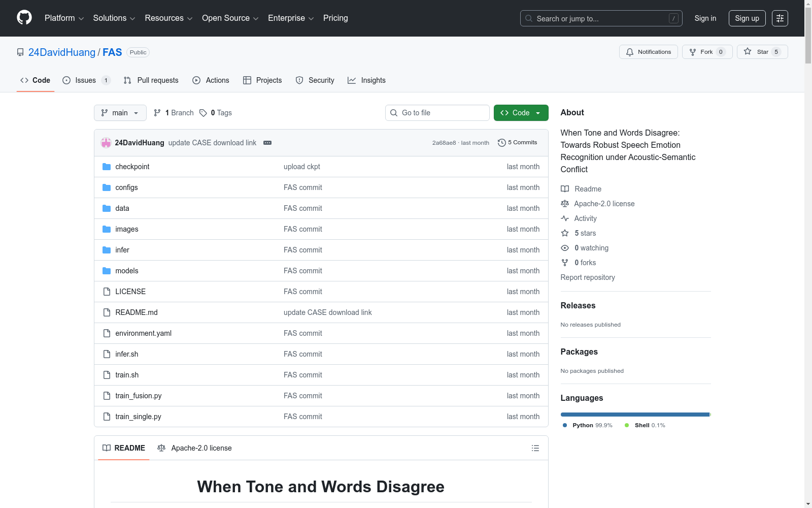Screen dimensions: 812x508
Task: Expand commit message ellipsis icon
Action: pyautogui.click(x=267, y=143)
